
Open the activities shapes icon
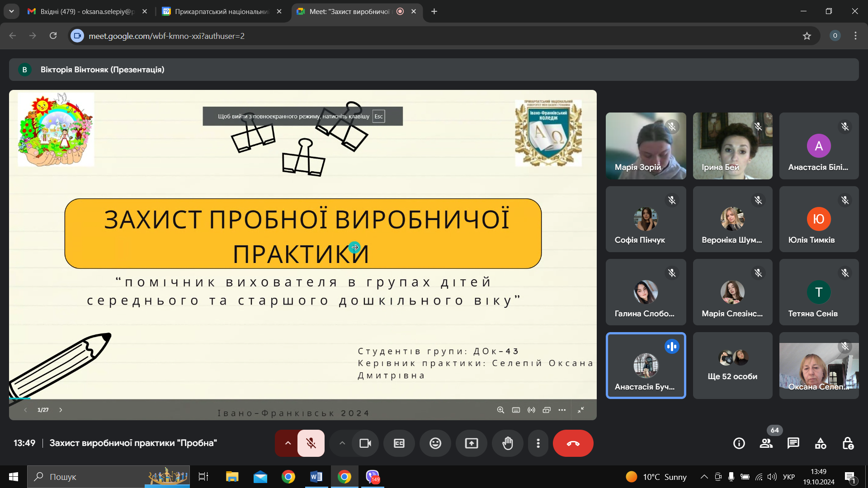click(821, 443)
